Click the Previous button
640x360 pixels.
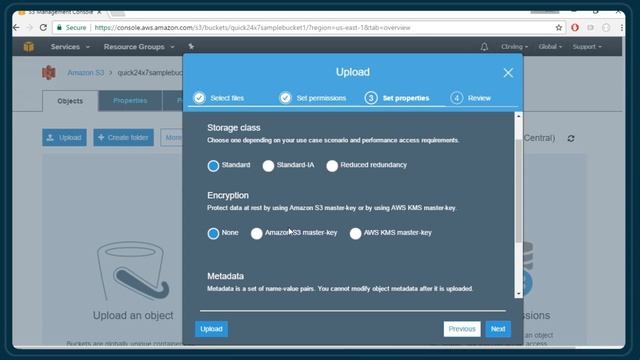tap(462, 329)
